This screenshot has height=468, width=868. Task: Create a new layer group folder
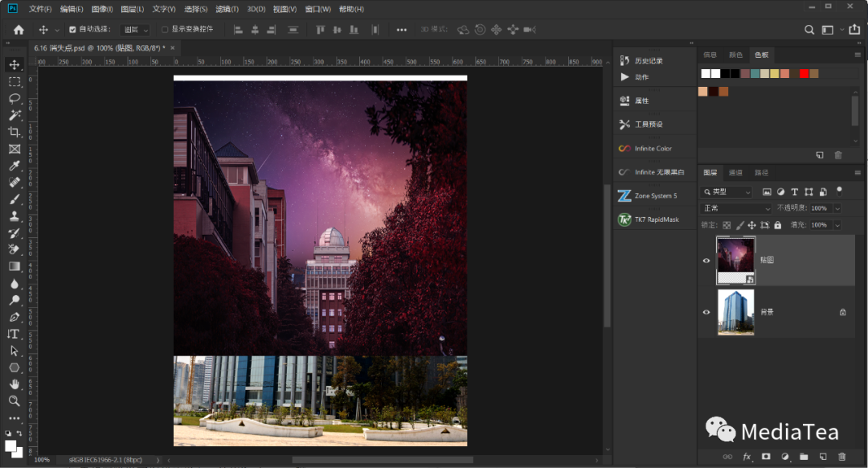click(x=804, y=457)
